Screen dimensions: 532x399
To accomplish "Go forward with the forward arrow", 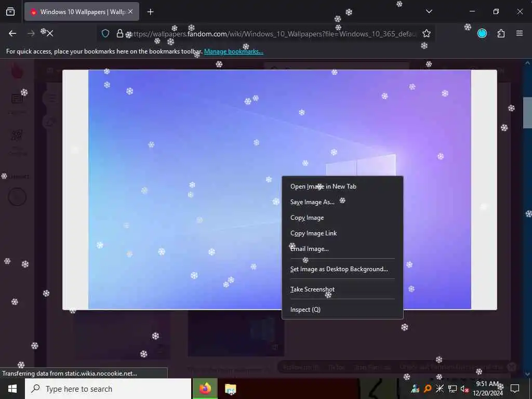I will point(31,33).
